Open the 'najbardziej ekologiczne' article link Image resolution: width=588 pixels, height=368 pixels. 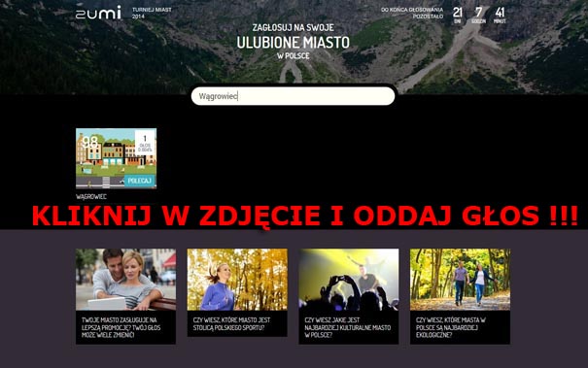(450, 327)
